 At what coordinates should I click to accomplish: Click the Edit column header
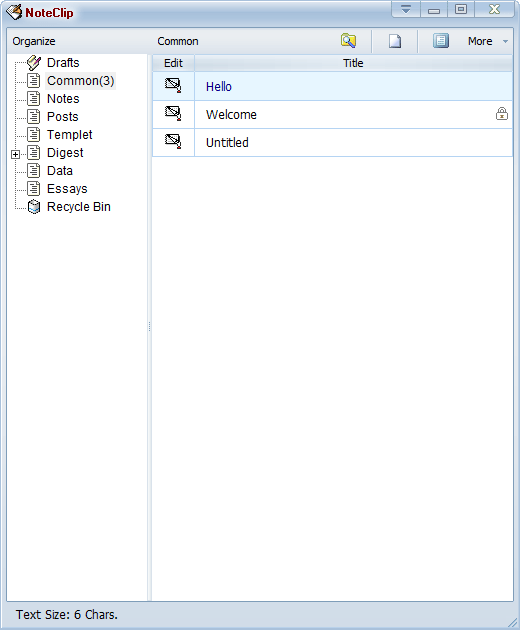click(x=173, y=63)
